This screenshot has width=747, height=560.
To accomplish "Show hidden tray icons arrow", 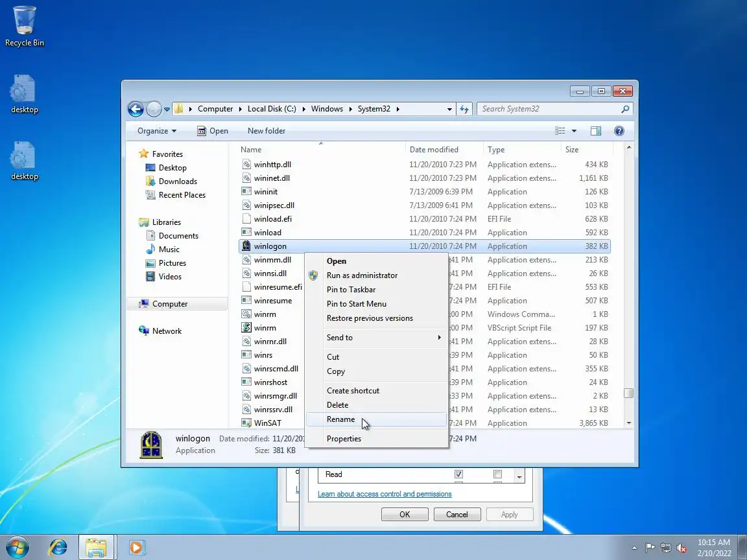I will tap(634, 548).
